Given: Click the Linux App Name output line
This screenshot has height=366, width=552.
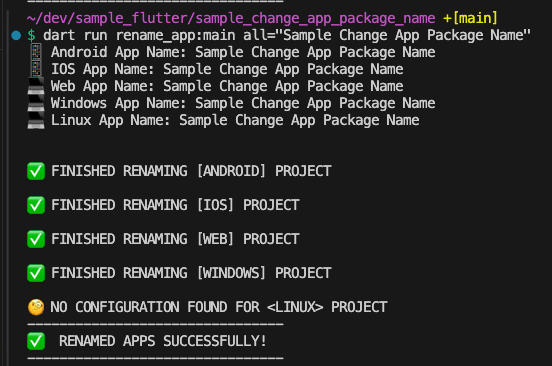Looking at the screenshot, I should [x=235, y=120].
